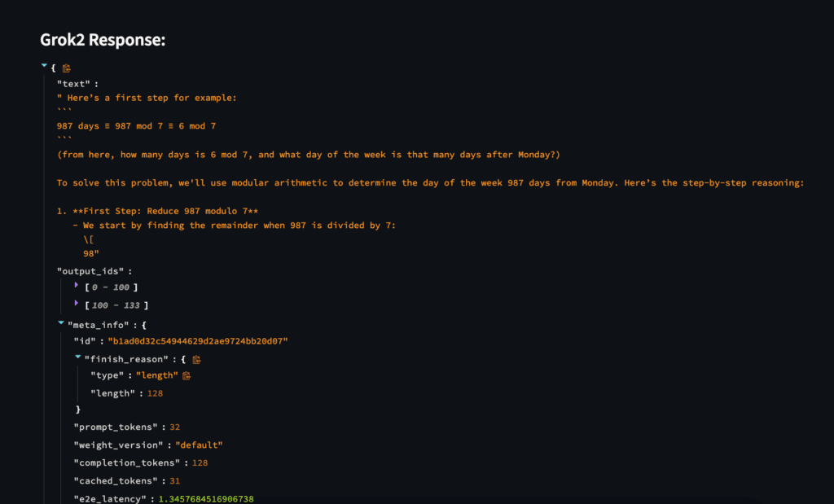The width and height of the screenshot is (834, 504).
Task: Copy the "length" type value
Action: pyautogui.click(x=187, y=375)
